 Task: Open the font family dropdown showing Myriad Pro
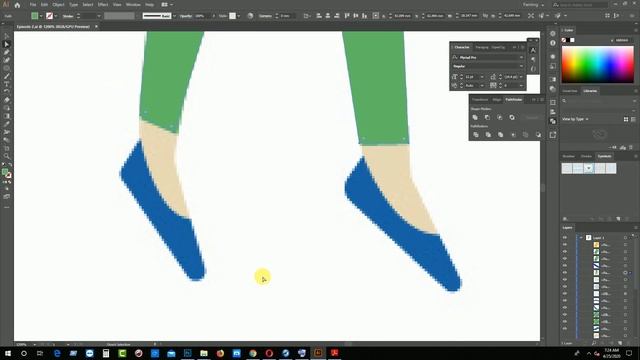tap(488, 58)
